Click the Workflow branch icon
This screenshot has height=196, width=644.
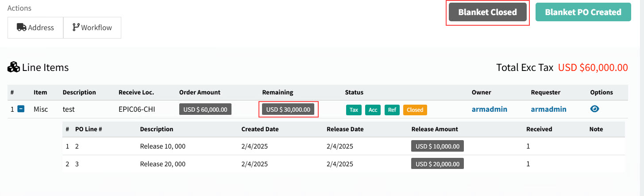click(x=76, y=27)
